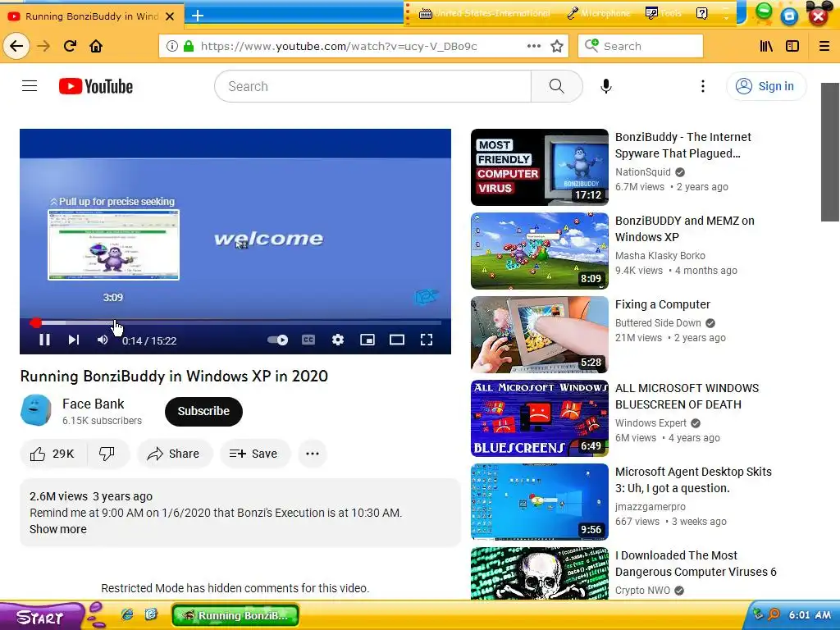Click the seek preview thumbnail at 3:09
The image size is (840, 630).
tap(113, 244)
